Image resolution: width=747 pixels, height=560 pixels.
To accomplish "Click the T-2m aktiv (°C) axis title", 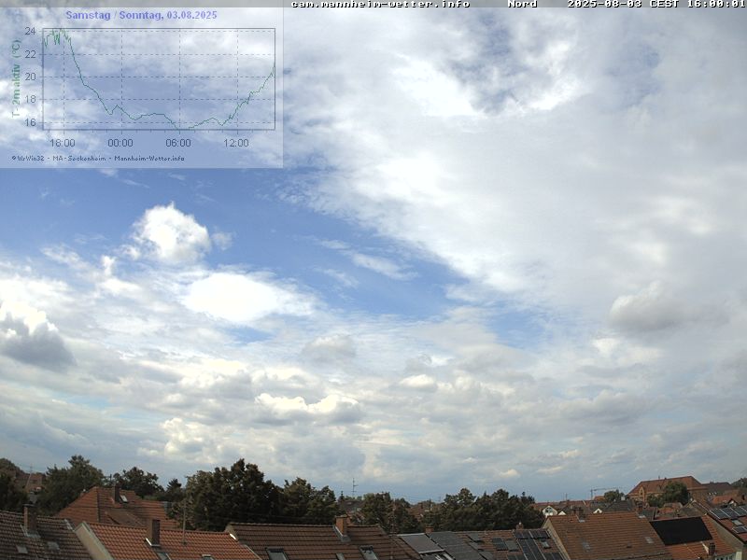I will coord(16,79).
